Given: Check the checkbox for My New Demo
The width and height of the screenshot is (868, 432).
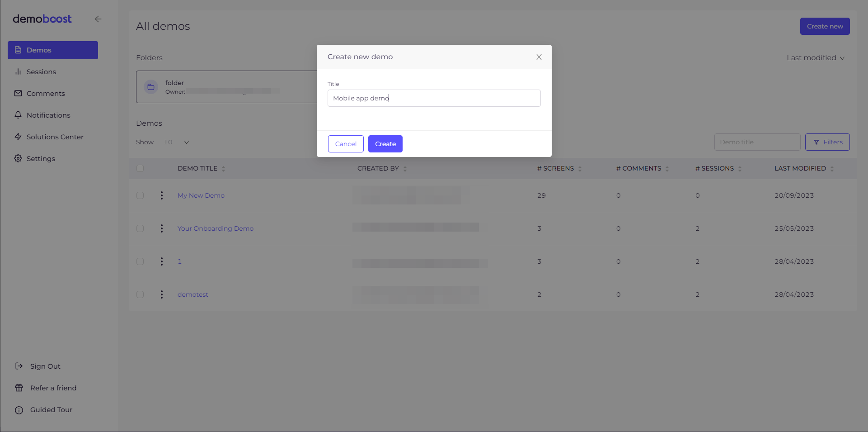Looking at the screenshot, I should 140,195.
